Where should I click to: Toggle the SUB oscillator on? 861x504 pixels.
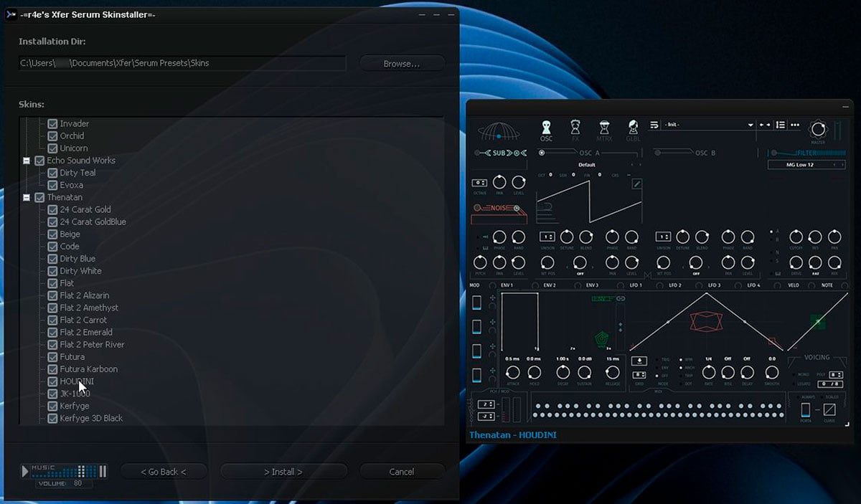tap(479, 153)
